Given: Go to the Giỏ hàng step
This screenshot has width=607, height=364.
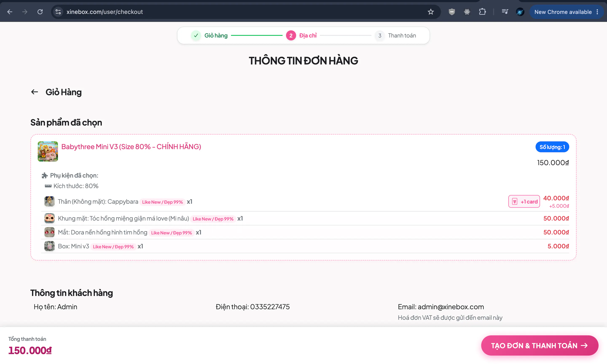Looking at the screenshot, I should [216, 36].
